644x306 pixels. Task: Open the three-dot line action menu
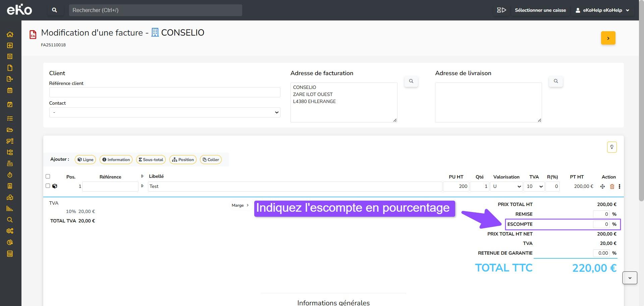coord(619,187)
